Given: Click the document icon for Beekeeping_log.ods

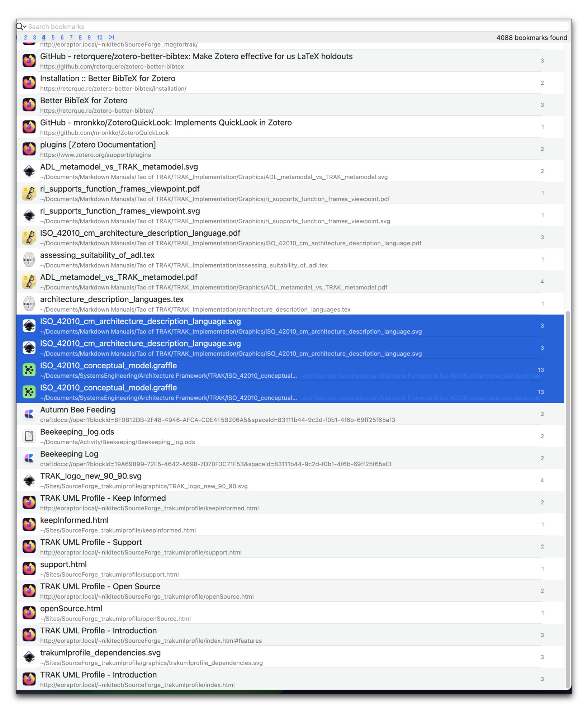Looking at the screenshot, I should 29,436.
